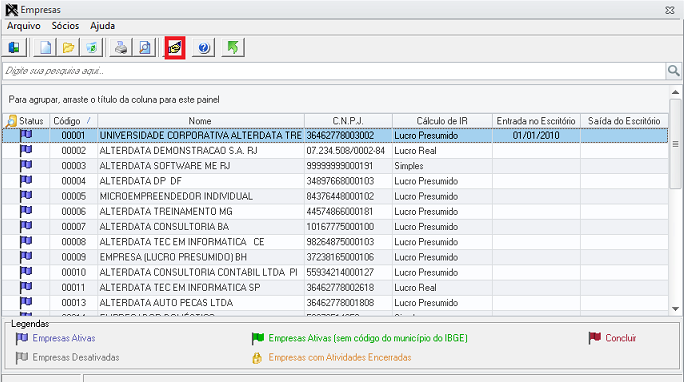The height and width of the screenshot is (382, 684).
Task: Sort by Entrada no Escritório column header
Action: [536, 121]
